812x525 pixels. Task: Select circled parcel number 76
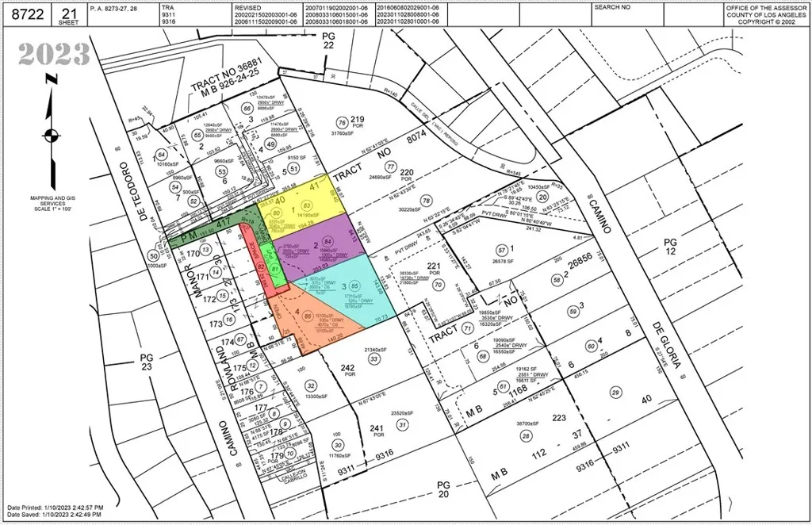tap(341, 123)
